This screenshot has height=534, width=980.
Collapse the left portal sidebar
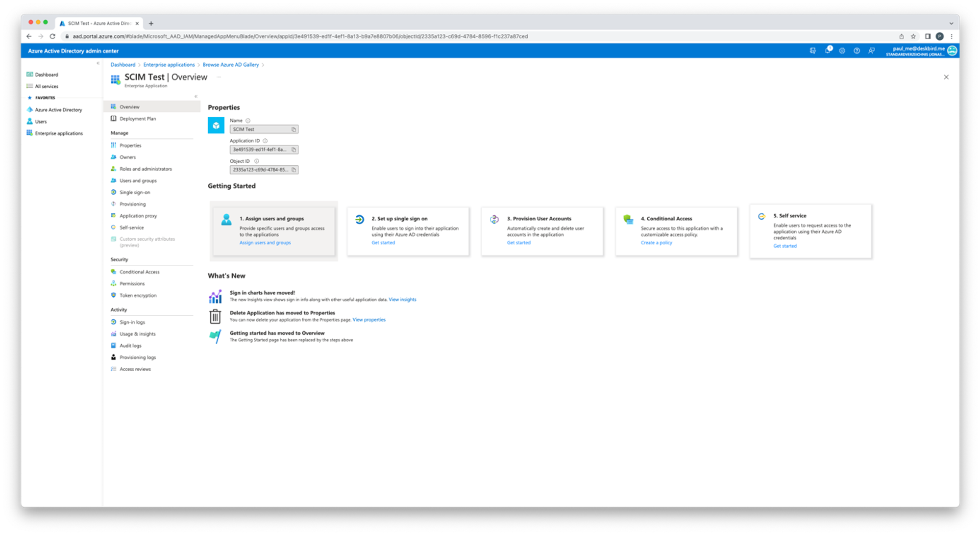(x=98, y=63)
